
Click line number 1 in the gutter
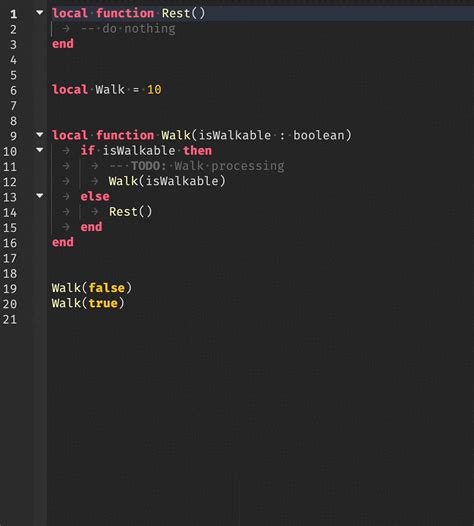pyautogui.click(x=13, y=14)
